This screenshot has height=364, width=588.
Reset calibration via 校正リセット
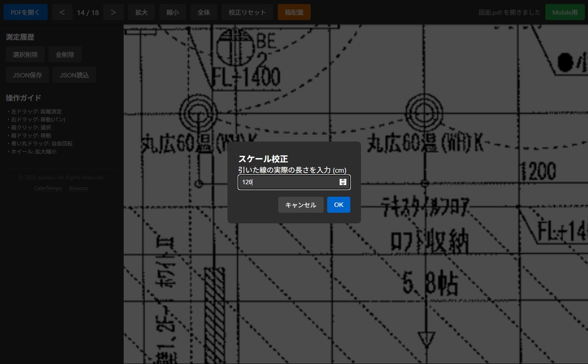(x=247, y=12)
